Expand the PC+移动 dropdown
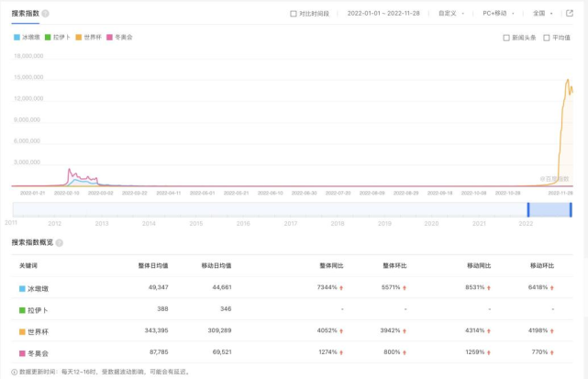588x379 pixels. pos(498,14)
